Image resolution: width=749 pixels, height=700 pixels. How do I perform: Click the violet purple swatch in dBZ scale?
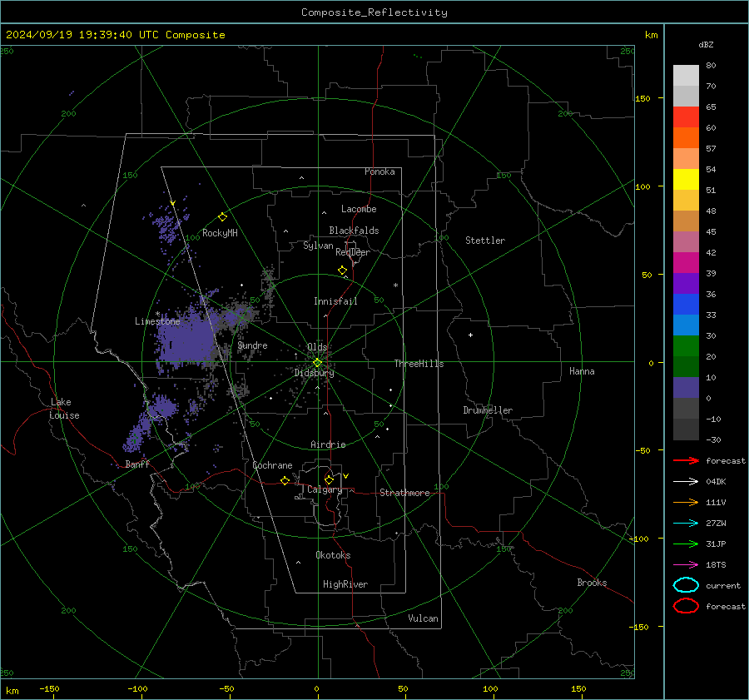click(x=686, y=283)
